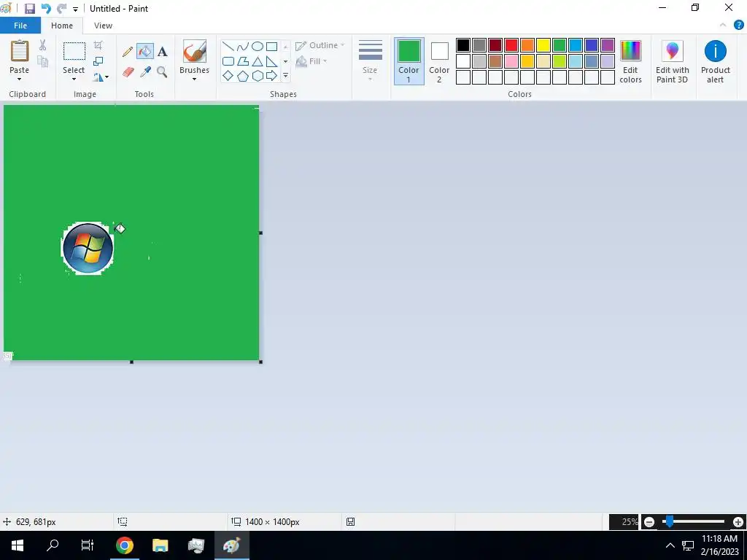Screen dimensions: 747x560
Task: Choose the Right triangle shape
Action: 271,61
